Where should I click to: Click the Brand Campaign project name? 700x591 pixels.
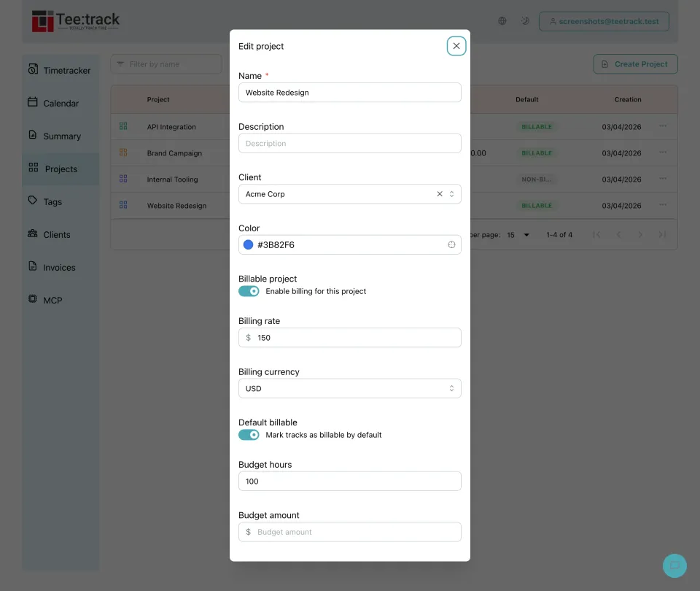point(174,153)
